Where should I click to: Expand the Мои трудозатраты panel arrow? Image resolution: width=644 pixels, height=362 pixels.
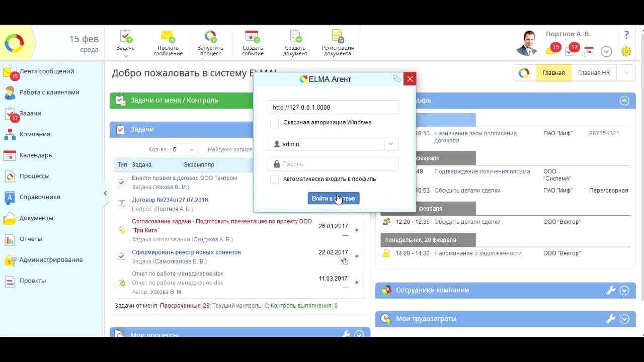[625, 319]
